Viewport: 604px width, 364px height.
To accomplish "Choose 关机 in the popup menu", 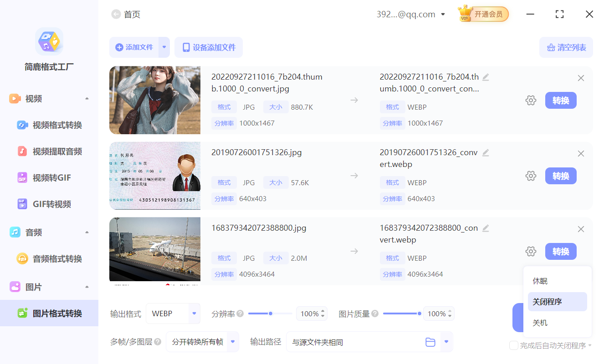I will [540, 323].
